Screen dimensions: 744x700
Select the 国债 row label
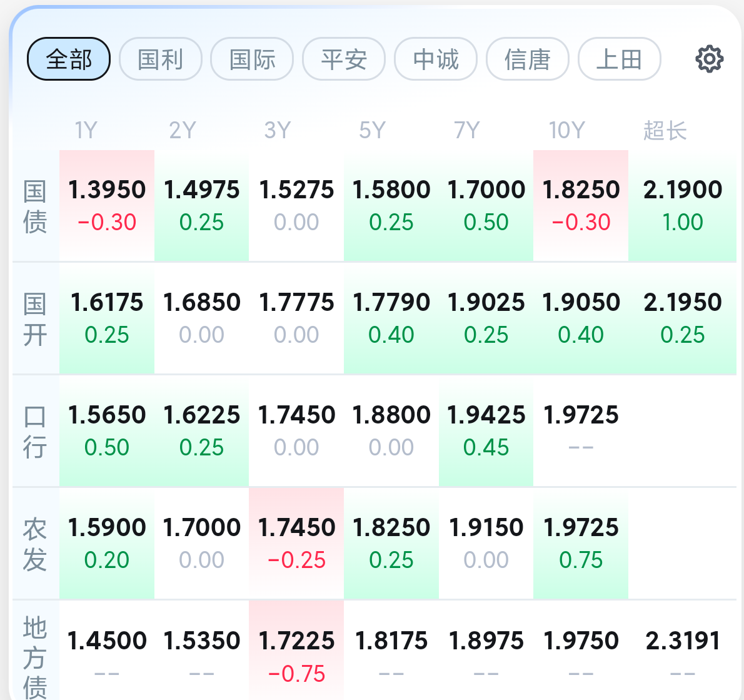(x=35, y=206)
